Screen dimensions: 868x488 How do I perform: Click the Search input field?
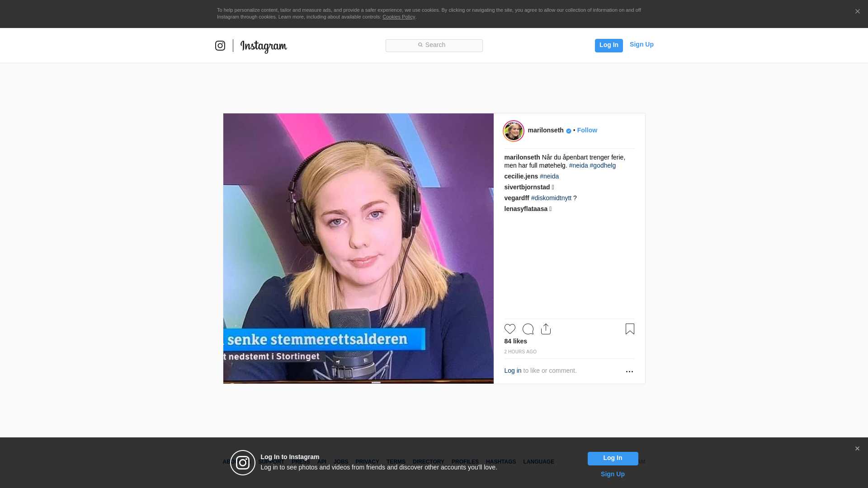pyautogui.click(x=434, y=45)
